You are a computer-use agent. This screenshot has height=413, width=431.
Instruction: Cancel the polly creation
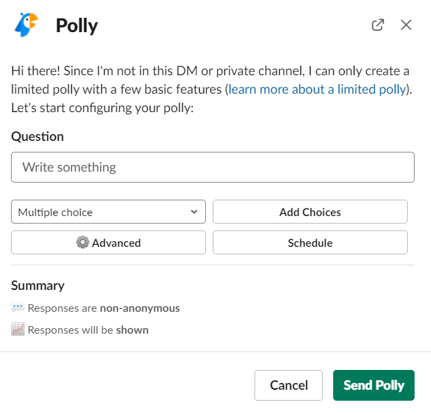[x=289, y=385]
